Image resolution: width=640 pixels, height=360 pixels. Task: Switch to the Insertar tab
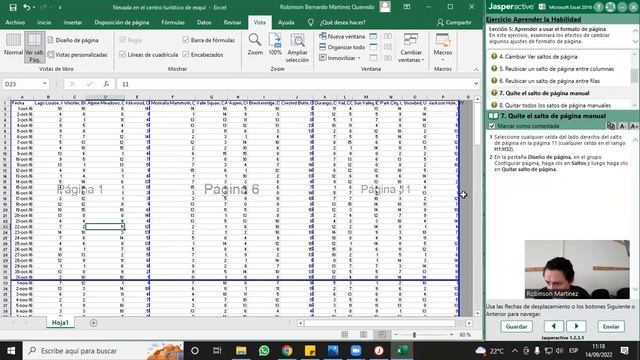click(x=73, y=22)
